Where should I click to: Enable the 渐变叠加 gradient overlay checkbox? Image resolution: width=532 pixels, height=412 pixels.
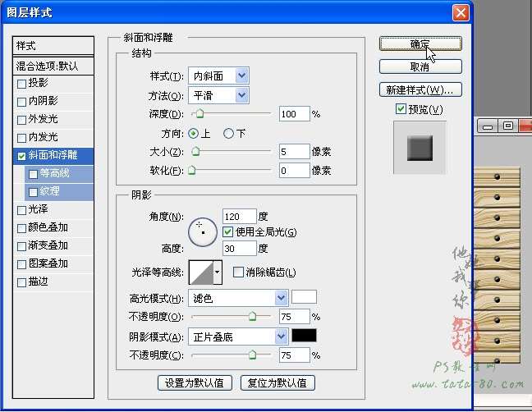click(x=21, y=246)
